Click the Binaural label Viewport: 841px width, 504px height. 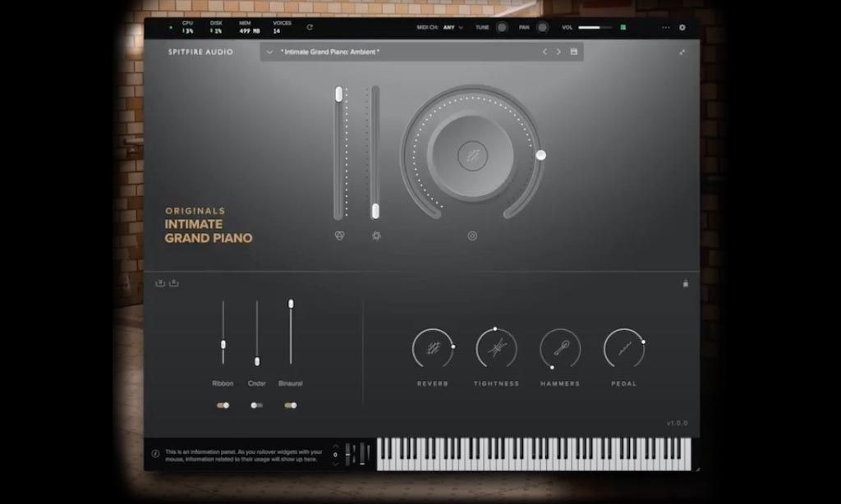(291, 383)
